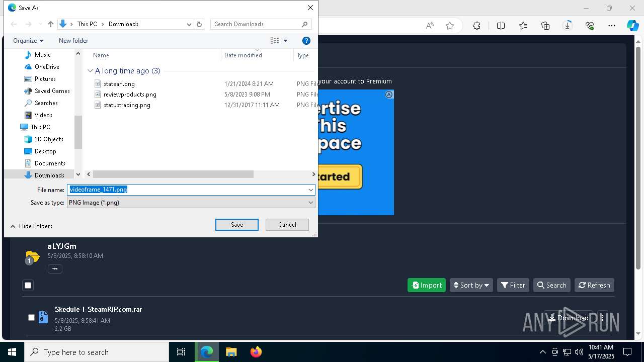
Task: Click the network tray icon
Action: click(x=567, y=352)
